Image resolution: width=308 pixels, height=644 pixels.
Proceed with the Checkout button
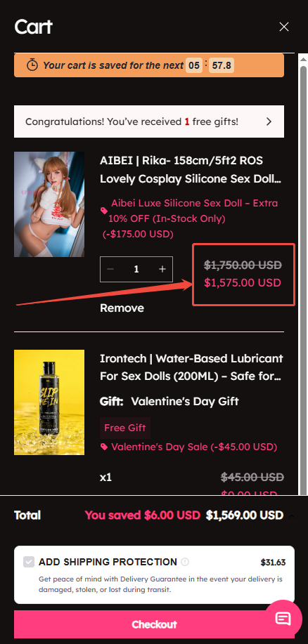(x=154, y=624)
